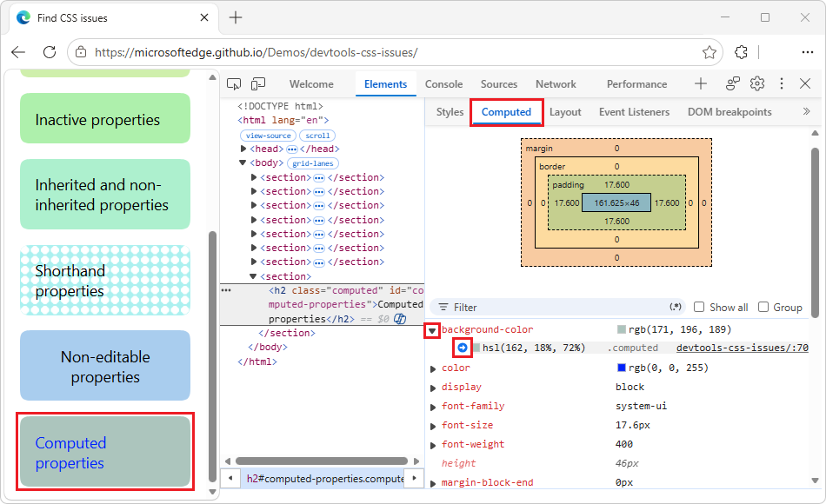Expand the font-size computed property
This screenshot has width=826, height=504.
click(433, 426)
